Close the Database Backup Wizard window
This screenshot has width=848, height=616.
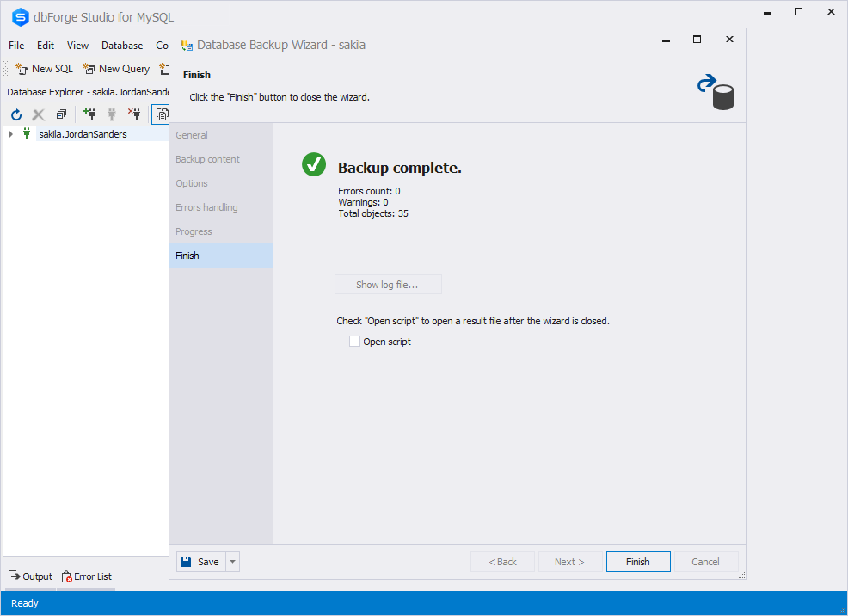tap(729, 40)
